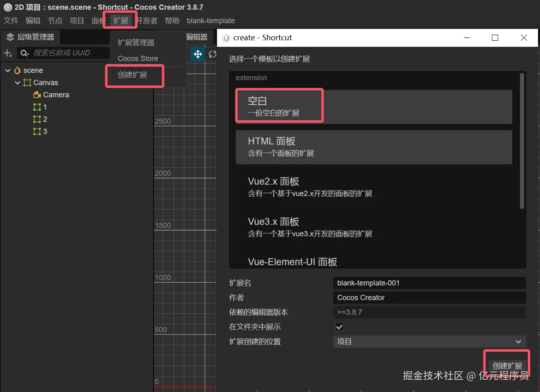Select the HTML 面板 template
Viewport: 540px width, 392px height.
point(374,147)
